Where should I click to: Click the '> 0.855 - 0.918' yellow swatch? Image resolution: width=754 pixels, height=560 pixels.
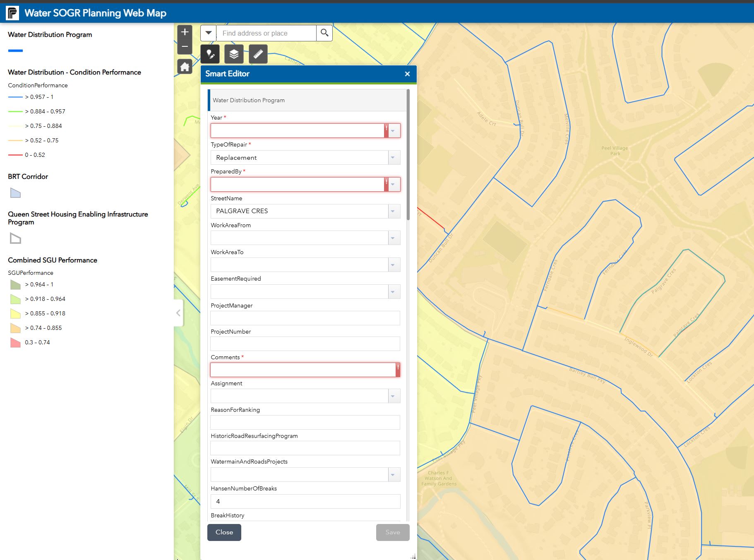[15, 314]
